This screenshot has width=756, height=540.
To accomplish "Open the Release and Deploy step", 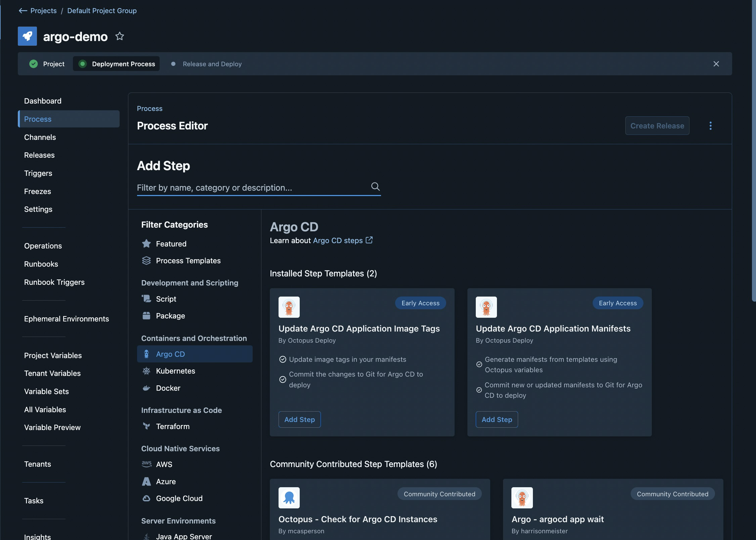I will 206,64.
